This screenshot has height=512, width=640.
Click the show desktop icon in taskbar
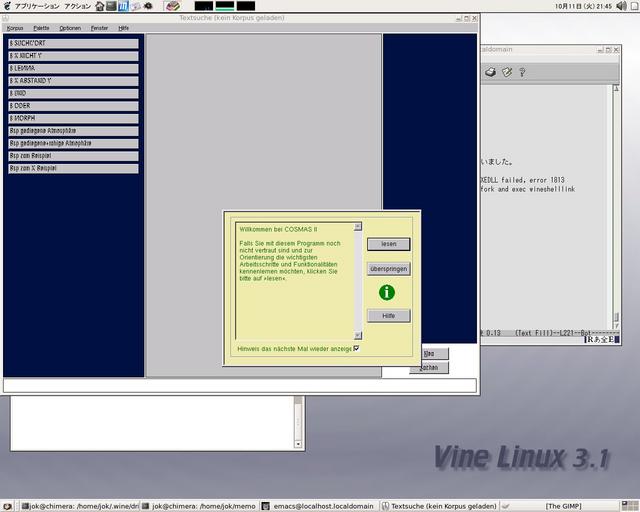coord(8,506)
